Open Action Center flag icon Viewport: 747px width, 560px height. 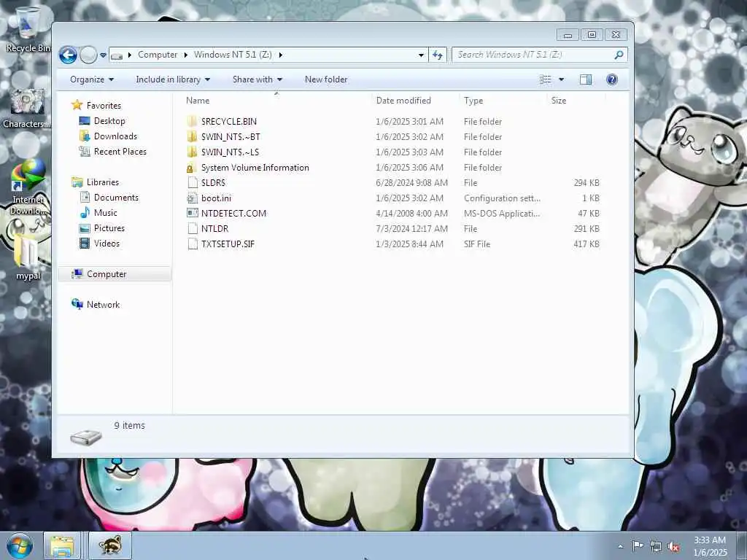pos(637,546)
